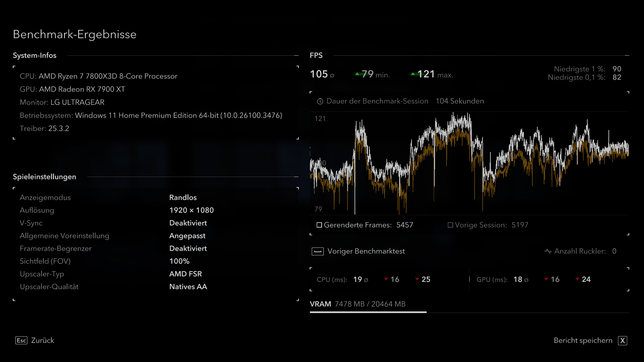The height and width of the screenshot is (362, 644).
Task: Click Bericht speichern to save report
Action: (x=583, y=341)
